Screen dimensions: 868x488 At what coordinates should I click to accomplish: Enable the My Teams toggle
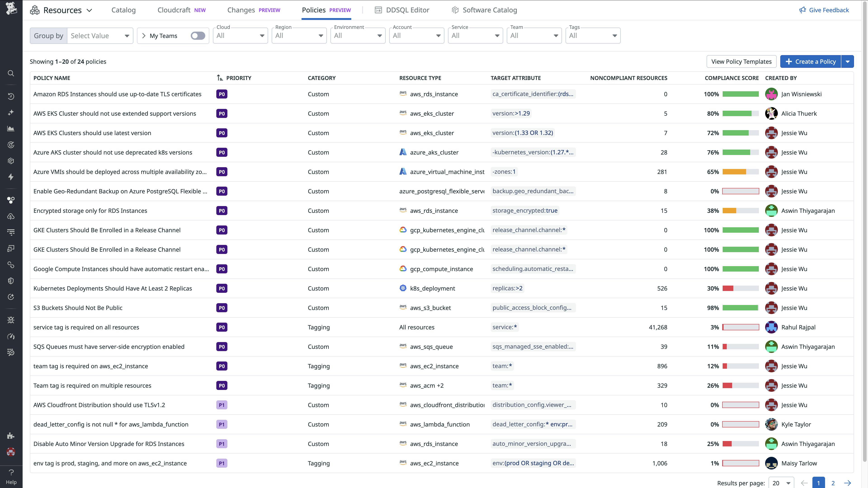click(198, 35)
